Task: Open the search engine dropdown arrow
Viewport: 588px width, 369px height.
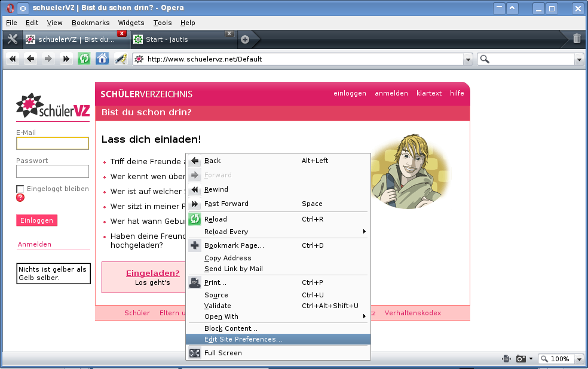Action: pyautogui.click(x=579, y=59)
